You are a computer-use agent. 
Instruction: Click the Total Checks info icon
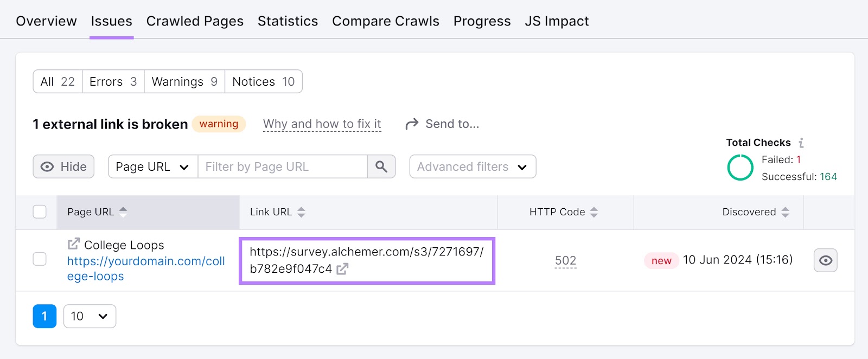pyautogui.click(x=801, y=142)
